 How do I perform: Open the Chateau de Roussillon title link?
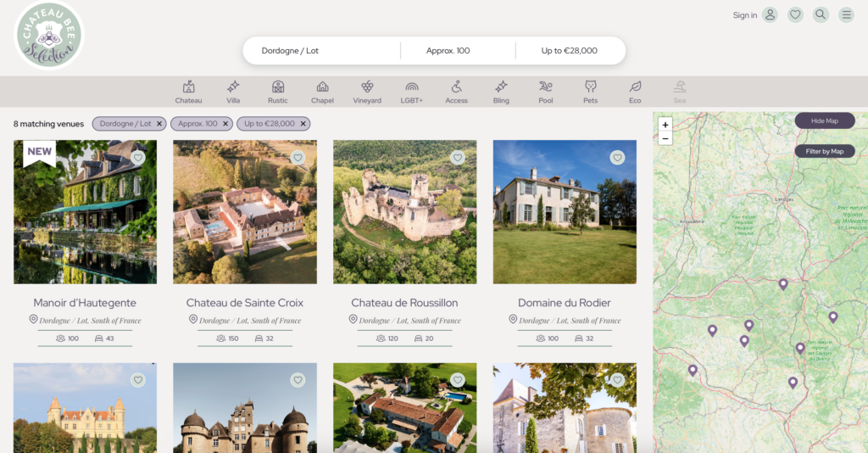click(x=404, y=303)
